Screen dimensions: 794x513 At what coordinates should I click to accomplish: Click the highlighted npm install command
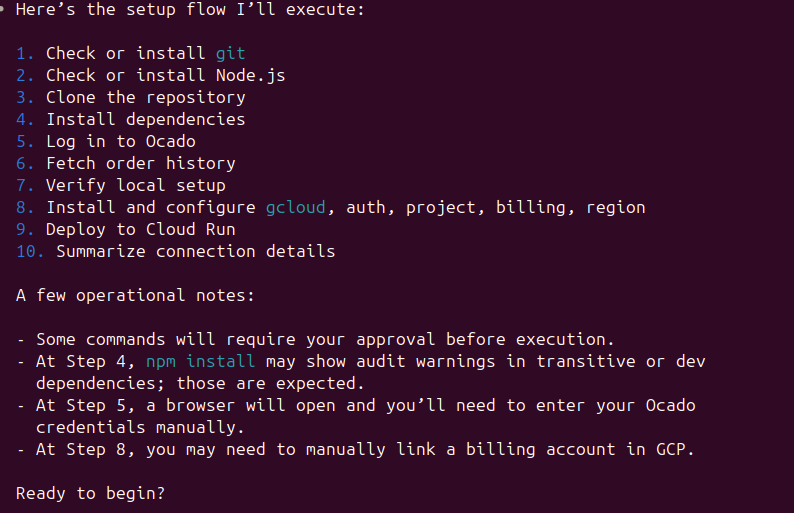(200, 361)
